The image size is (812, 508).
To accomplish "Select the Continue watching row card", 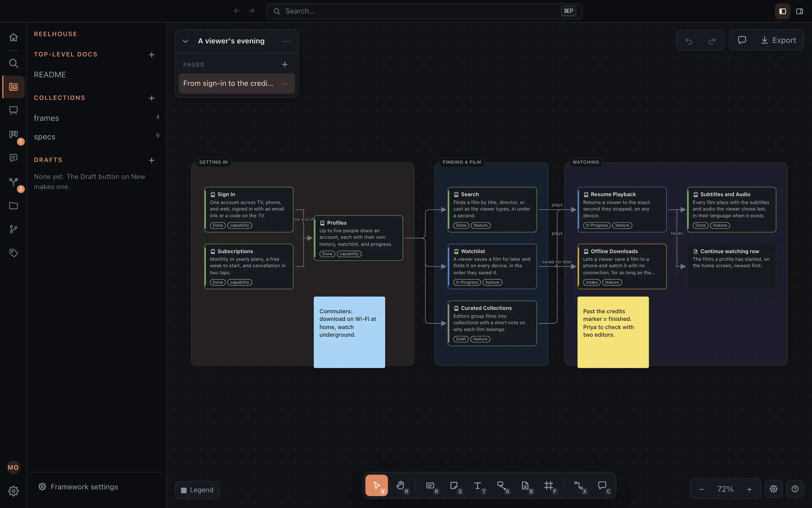I will click(731, 267).
